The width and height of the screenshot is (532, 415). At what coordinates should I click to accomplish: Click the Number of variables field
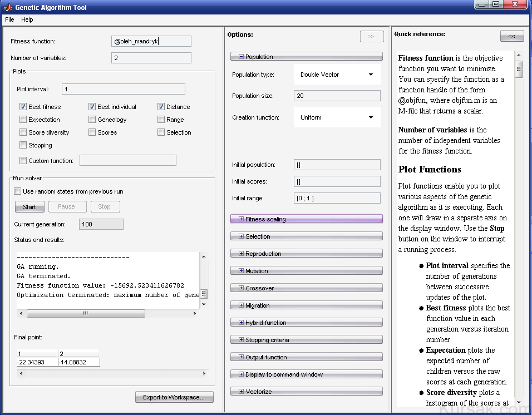coord(151,58)
